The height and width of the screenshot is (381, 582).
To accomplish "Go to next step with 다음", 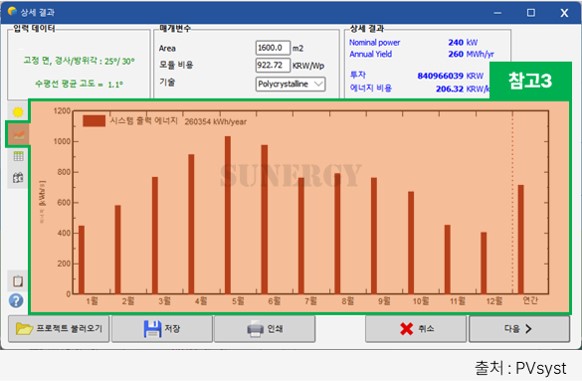I will (519, 329).
